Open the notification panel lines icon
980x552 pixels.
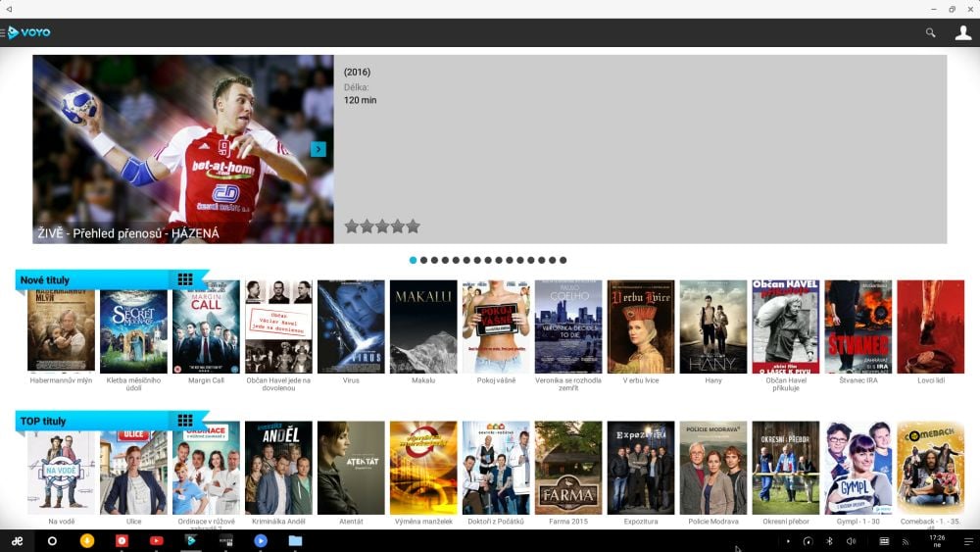[968, 541]
